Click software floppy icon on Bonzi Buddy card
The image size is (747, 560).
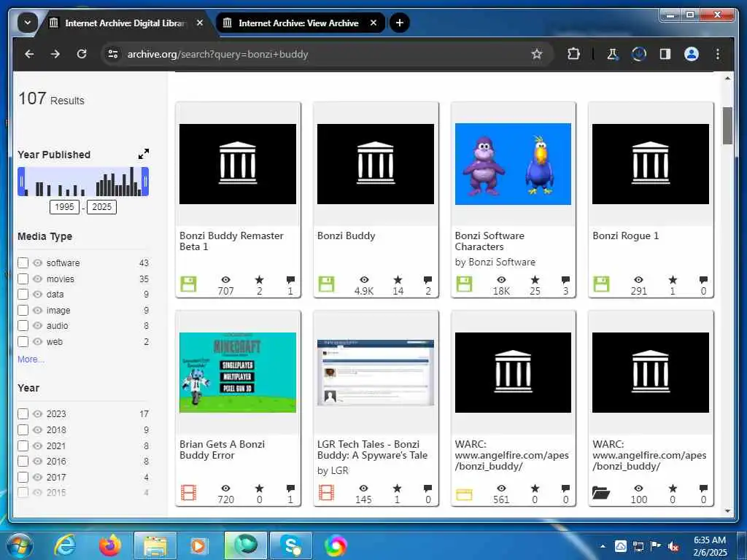[326, 284]
